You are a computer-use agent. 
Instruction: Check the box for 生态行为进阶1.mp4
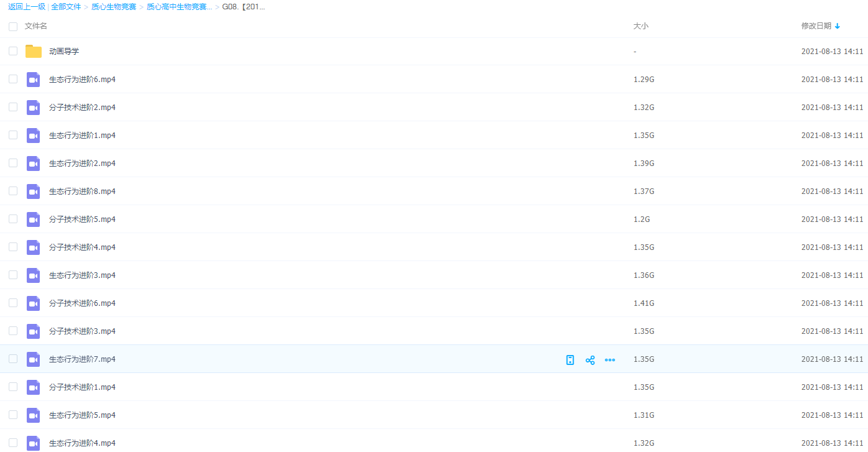click(13, 136)
